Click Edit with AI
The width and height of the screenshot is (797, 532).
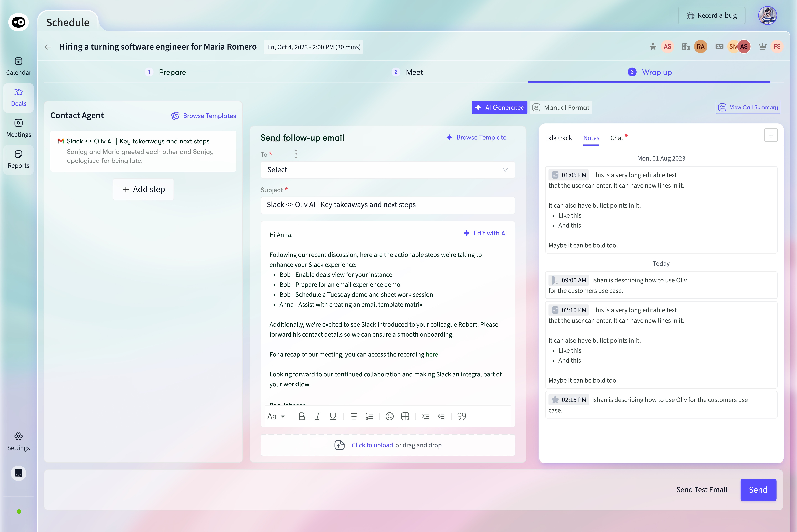pyautogui.click(x=485, y=233)
